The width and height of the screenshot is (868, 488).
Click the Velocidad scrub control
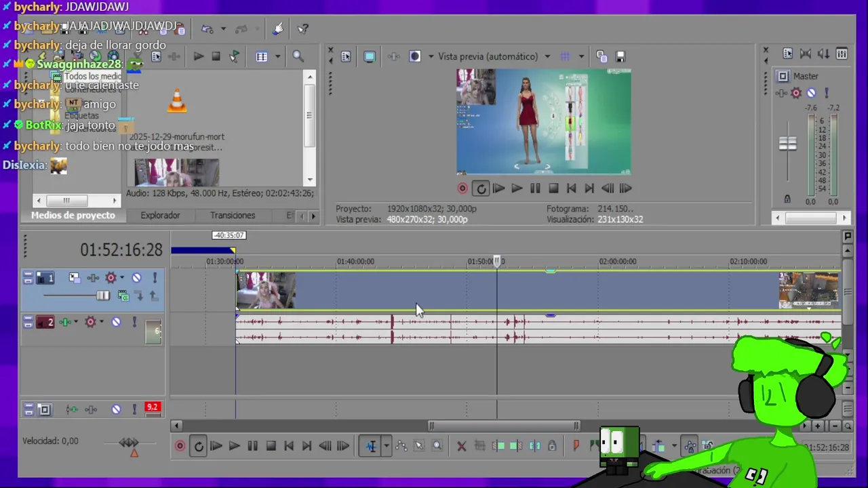tap(128, 443)
